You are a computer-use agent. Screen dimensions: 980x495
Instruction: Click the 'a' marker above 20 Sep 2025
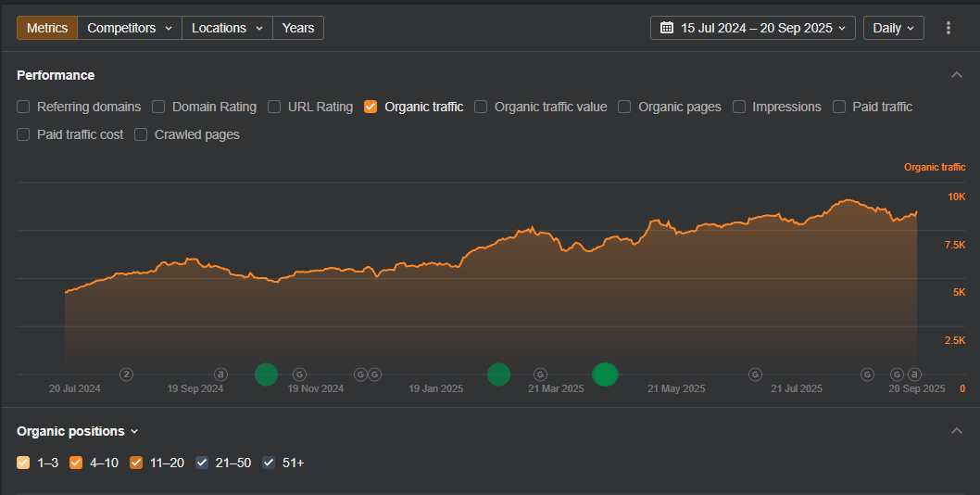pos(913,374)
